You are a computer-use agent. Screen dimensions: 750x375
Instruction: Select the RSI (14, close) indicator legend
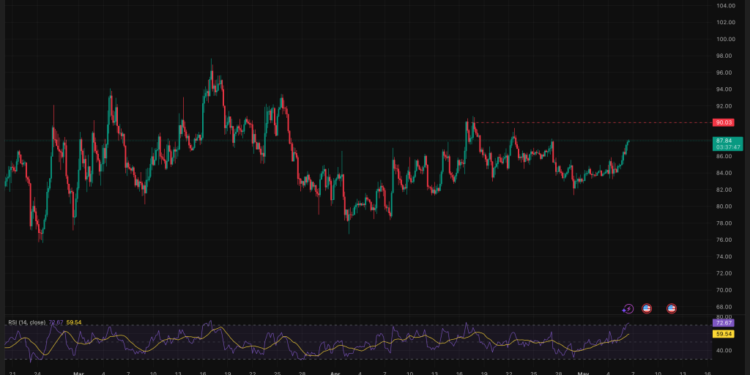[x=26, y=322]
